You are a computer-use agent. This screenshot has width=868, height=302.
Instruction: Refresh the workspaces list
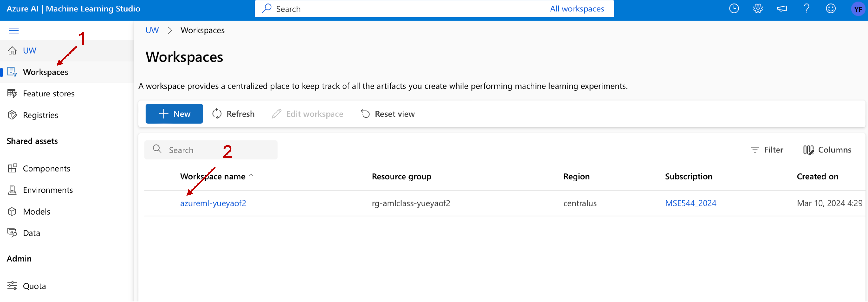[x=233, y=114]
